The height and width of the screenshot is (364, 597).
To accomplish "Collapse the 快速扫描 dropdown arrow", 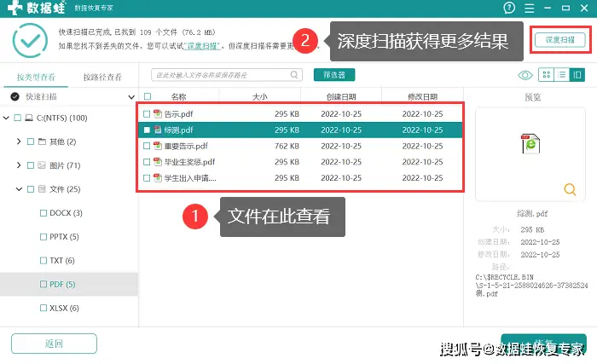I will 131,97.
